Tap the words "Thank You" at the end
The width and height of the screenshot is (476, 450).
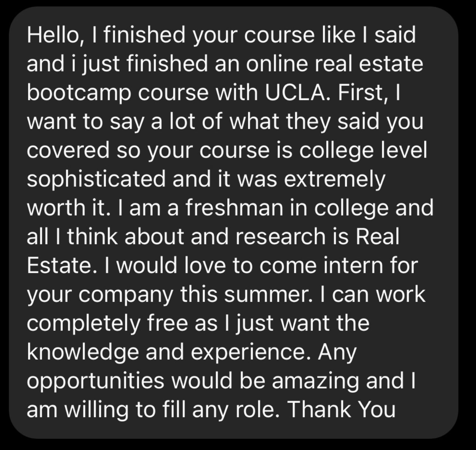point(341,409)
